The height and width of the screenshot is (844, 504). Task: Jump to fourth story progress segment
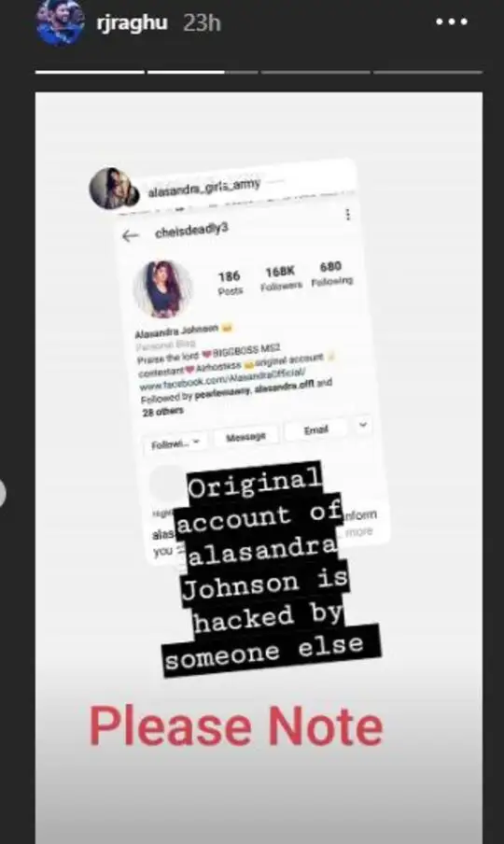click(x=428, y=72)
